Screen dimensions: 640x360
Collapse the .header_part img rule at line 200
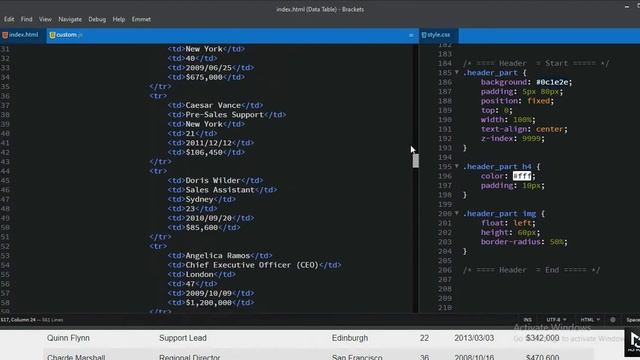click(x=457, y=213)
